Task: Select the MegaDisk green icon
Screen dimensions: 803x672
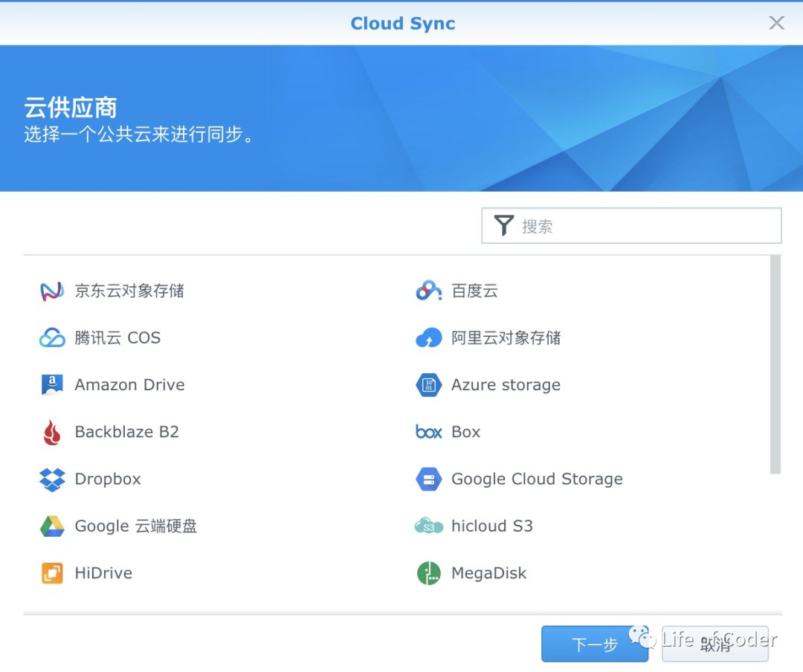Action: [428, 573]
